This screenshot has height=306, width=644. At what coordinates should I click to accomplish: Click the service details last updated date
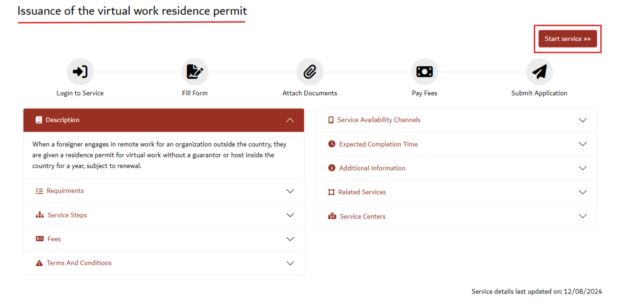point(537,292)
